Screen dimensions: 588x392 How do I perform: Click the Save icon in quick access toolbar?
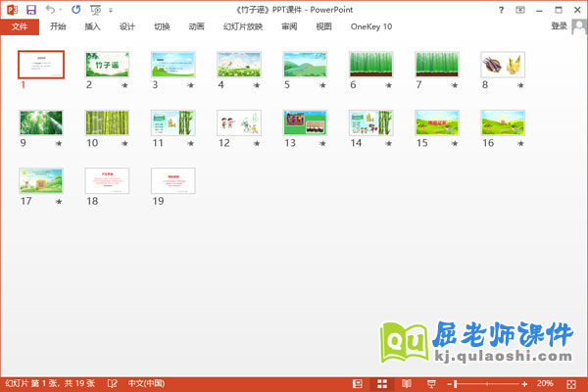point(31,10)
